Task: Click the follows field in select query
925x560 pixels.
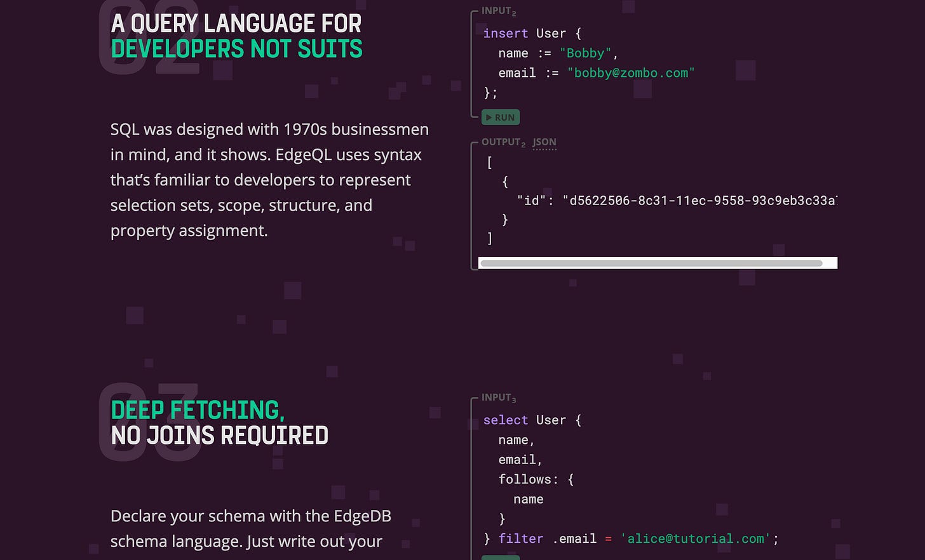Action: pos(524,479)
